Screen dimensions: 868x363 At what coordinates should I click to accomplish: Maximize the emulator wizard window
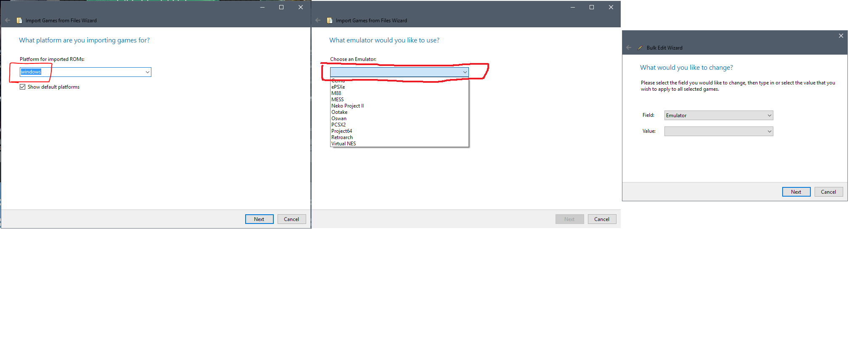(592, 7)
